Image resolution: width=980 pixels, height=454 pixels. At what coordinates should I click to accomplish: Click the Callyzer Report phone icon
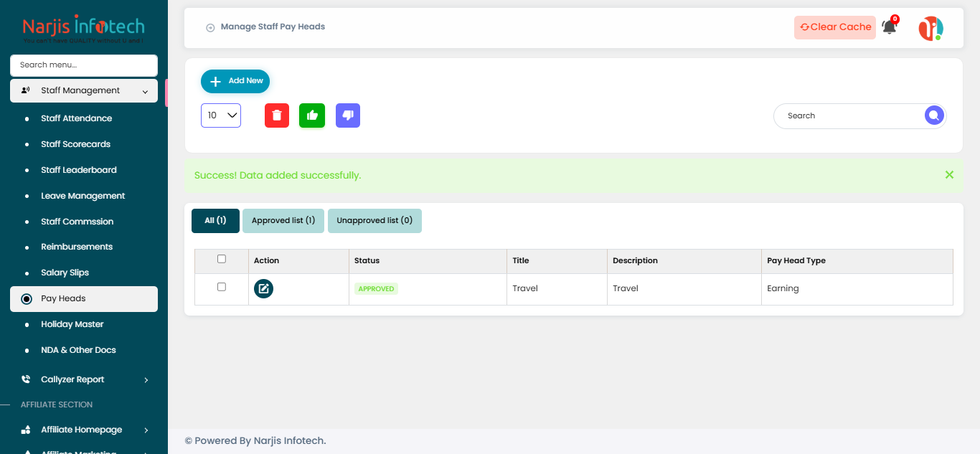tap(26, 379)
